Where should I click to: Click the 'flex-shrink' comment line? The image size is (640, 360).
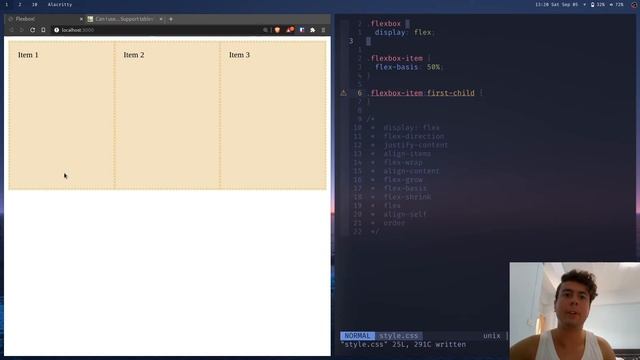407,197
